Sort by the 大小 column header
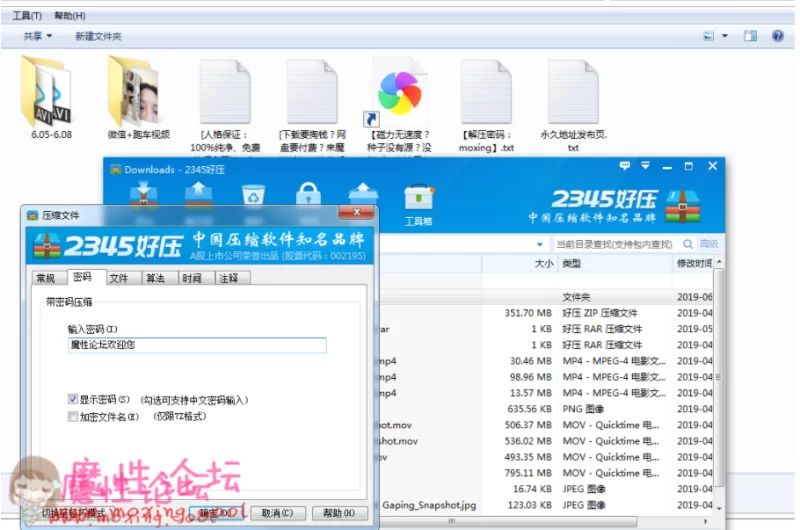Screen dimensions: 800x530 click(x=519, y=263)
